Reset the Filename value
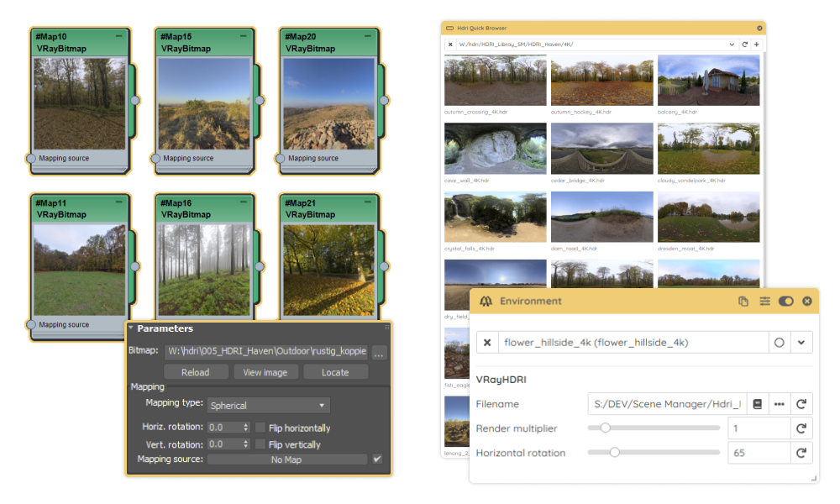 (801, 404)
